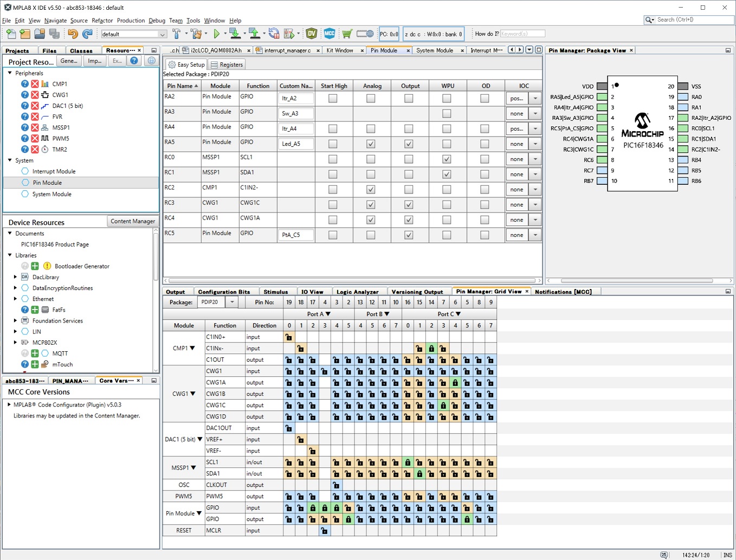Remove the TMR2 peripheral using its red X
This screenshot has height=560, width=736.
(35, 149)
